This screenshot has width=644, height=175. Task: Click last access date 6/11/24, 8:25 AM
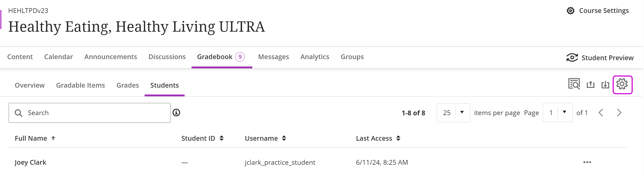point(382,162)
